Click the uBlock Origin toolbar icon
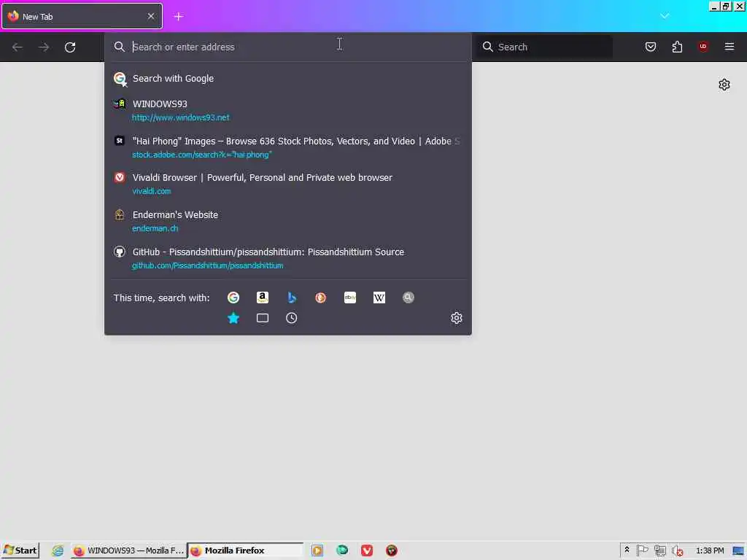 703,47
